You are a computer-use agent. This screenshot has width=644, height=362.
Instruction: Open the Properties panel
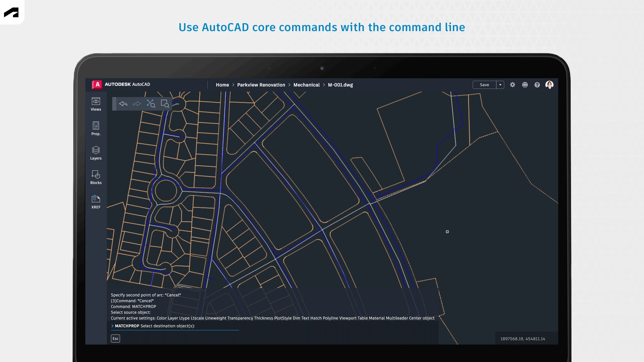click(x=96, y=128)
